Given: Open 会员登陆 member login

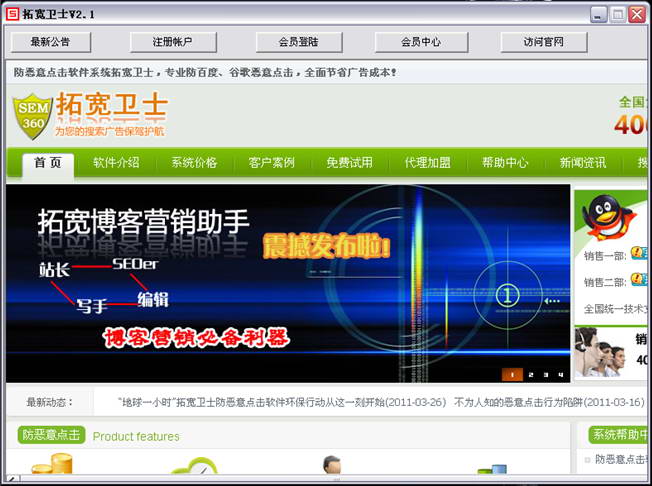Looking at the screenshot, I should click(x=299, y=42).
